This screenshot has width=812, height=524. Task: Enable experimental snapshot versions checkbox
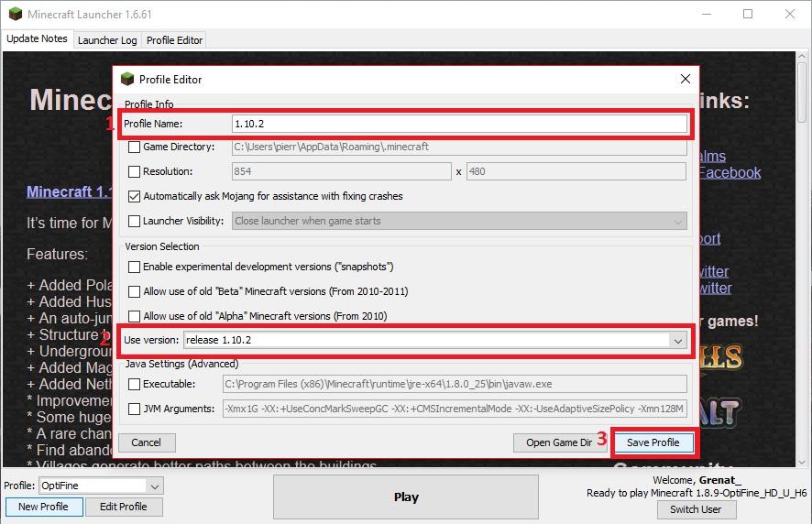[134, 267]
